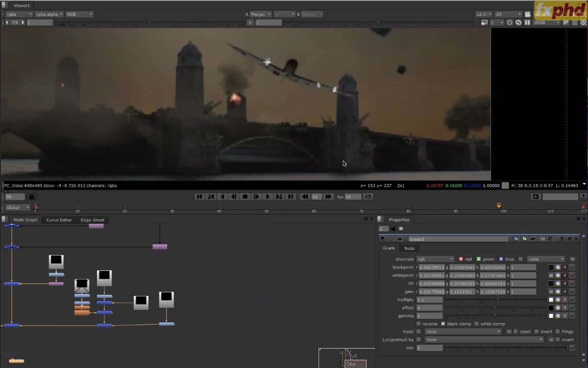Enable the white clamp checkbox
Image resolution: width=588 pixels, height=368 pixels.
coord(476,324)
